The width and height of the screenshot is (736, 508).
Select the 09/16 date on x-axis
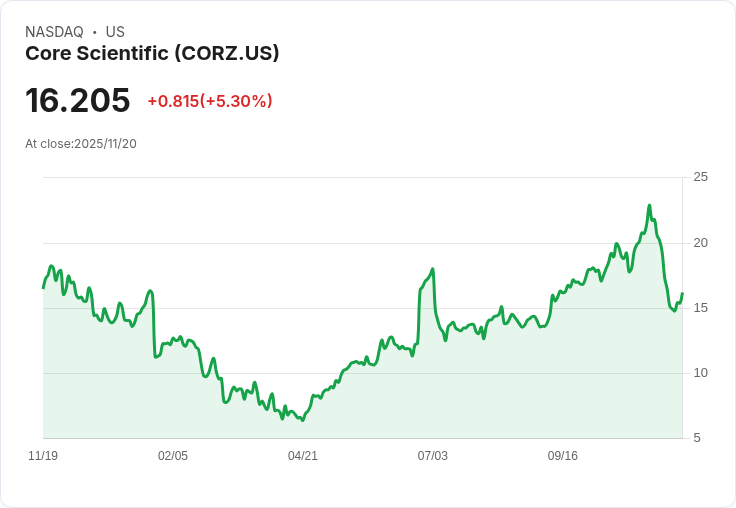click(563, 456)
